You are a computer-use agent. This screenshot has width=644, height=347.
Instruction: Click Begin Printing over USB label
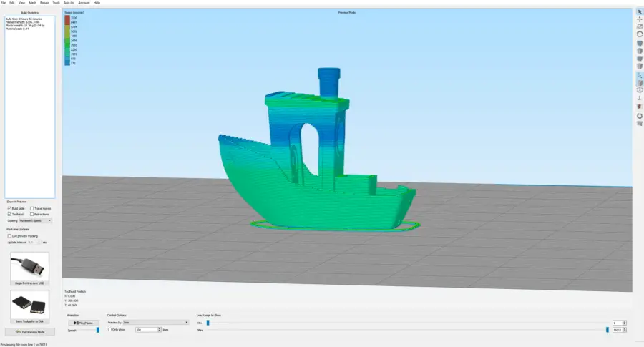click(x=29, y=283)
